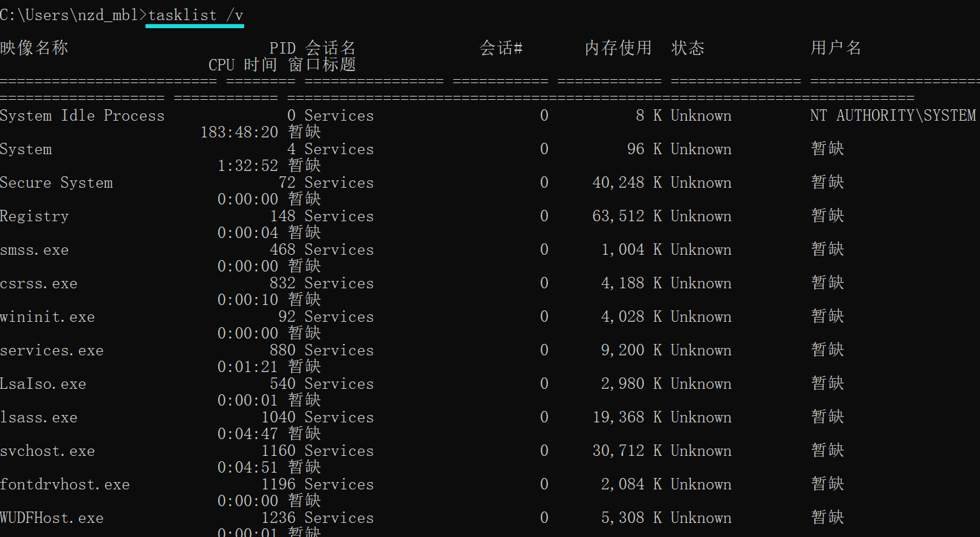Viewport: 980px width, 537px height.
Task: Select the 'svchost.exe' process name
Action: [48, 451]
